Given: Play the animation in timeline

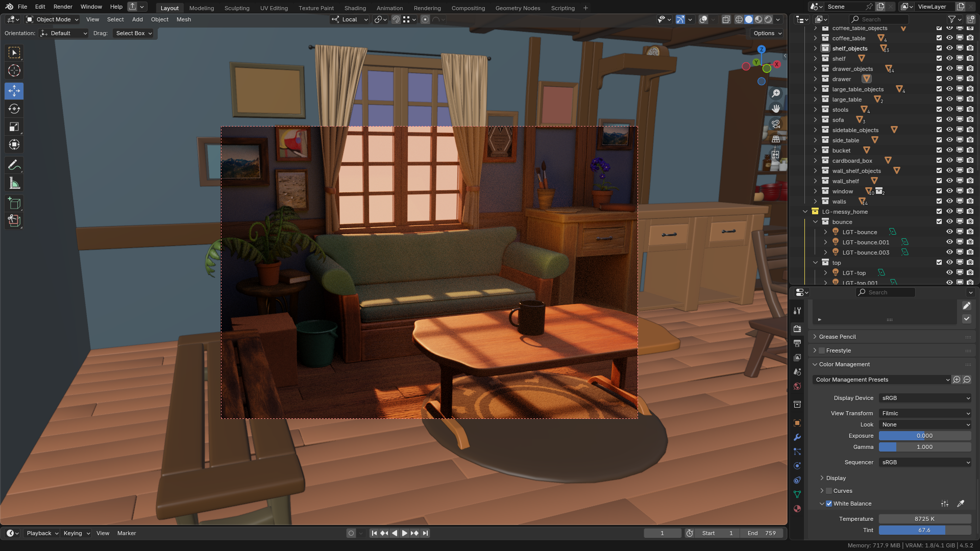Looking at the screenshot, I should click(404, 533).
